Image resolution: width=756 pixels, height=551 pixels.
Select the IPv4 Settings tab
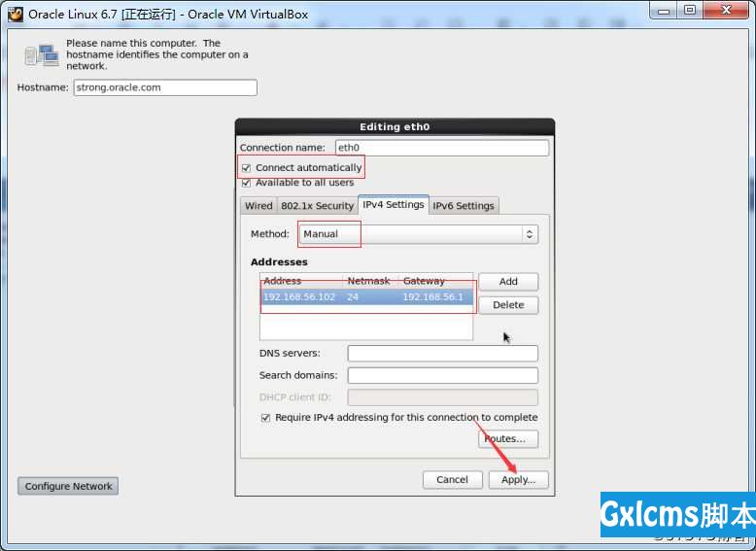point(394,205)
